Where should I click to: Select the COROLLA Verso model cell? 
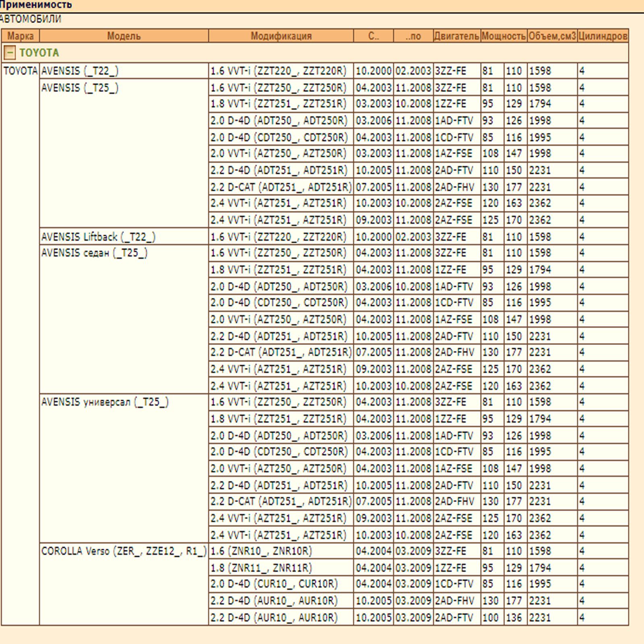coord(124,551)
